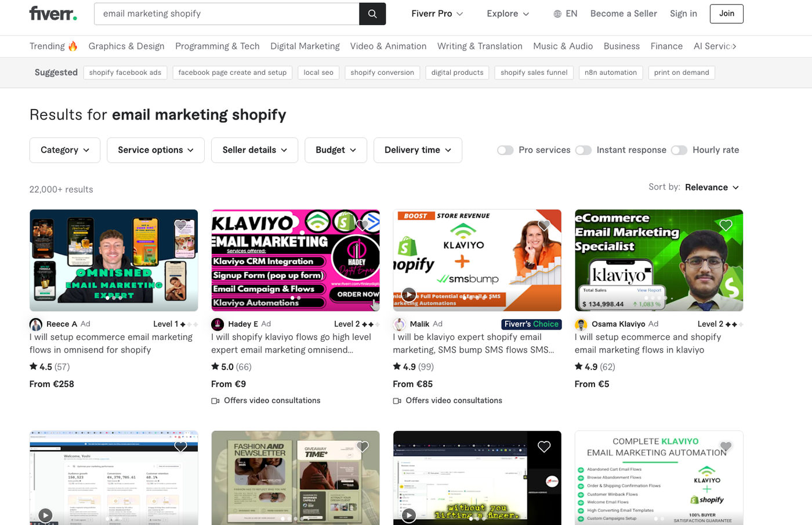Toggle Instant response switch
The width and height of the screenshot is (812, 525).
(x=583, y=150)
